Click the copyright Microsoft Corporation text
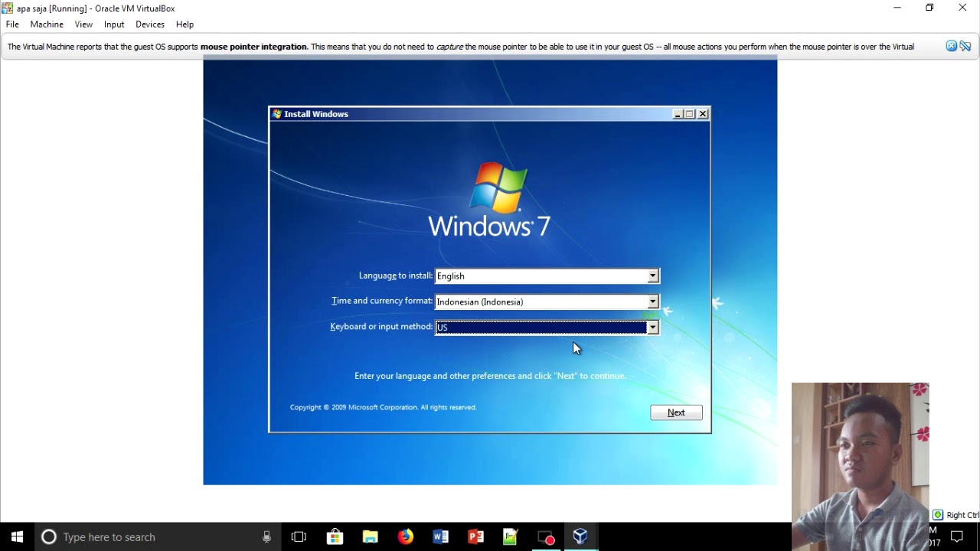Screen dimensions: 980x551 tap(384, 407)
